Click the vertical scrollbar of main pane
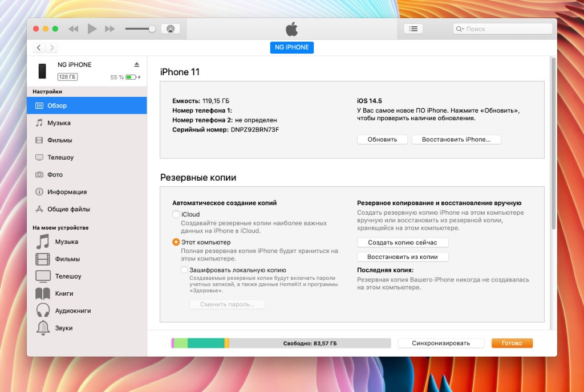Image resolution: width=584 pixels, height=392 pixels. coord(553,144)
